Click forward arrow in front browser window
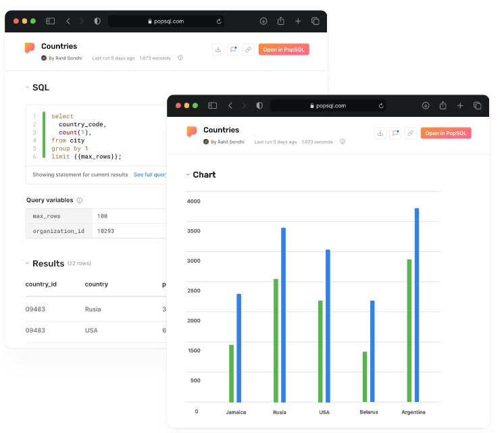Image resolution: width=504 pixels, height=433 pixels. coord(244,105)
